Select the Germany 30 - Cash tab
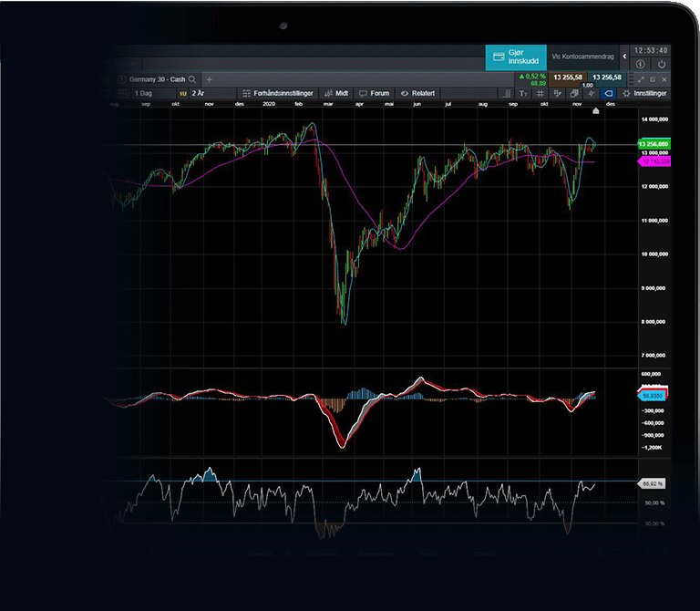This screenshot has height=611, width=700. click(x=157, y=79)
